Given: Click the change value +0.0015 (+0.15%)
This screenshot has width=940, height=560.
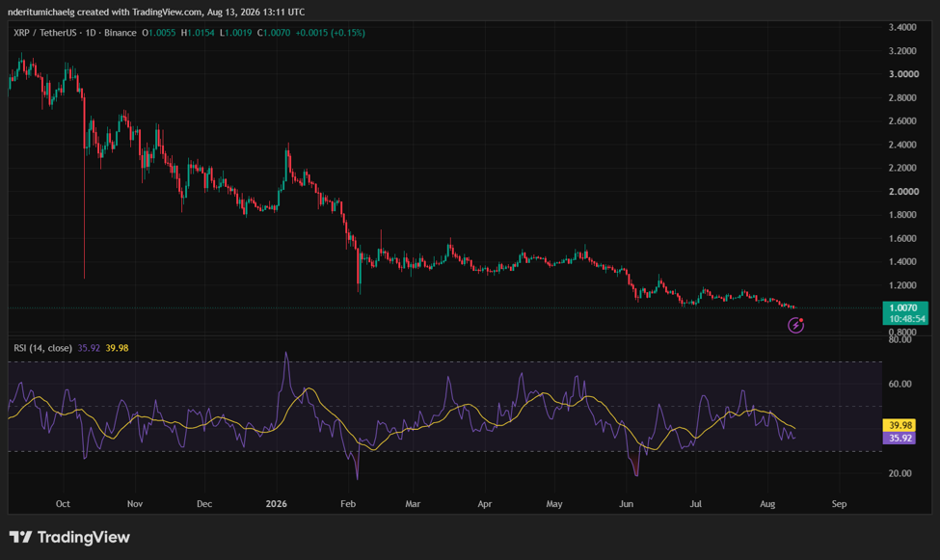Looking at the screenshot, I should pos(331,33).
